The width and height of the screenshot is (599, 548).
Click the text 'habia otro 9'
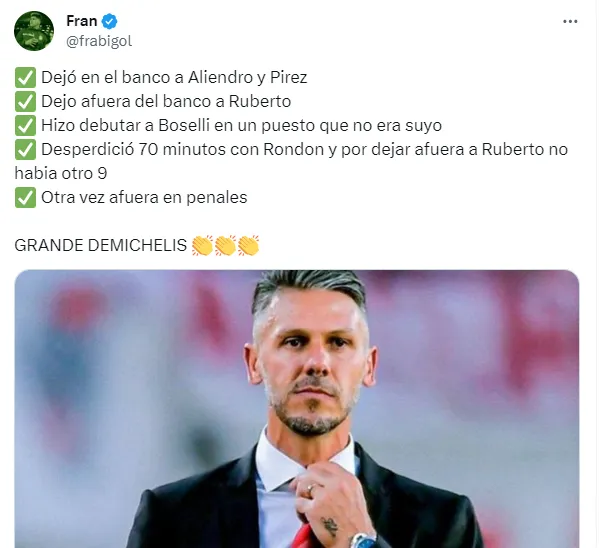[x=61, y=173]
